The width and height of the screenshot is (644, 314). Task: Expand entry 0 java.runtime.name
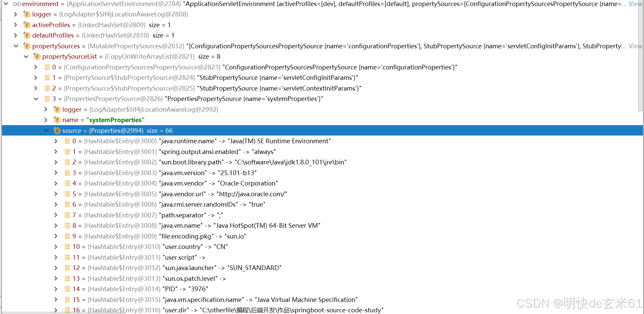(x=56, y=141)
